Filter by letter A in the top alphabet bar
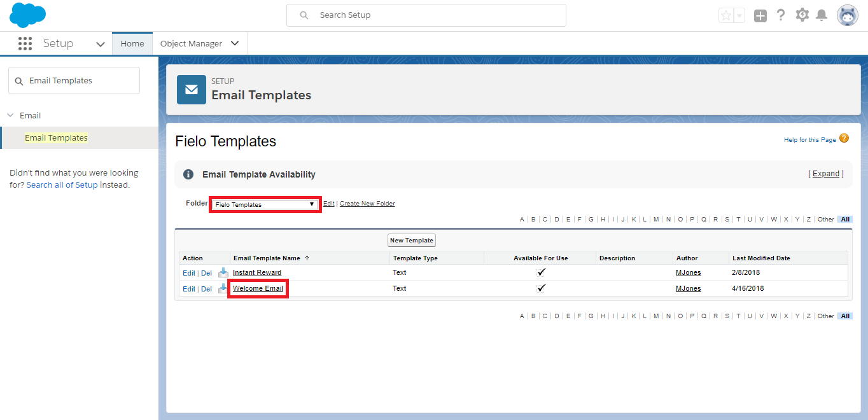 [522, 220]
